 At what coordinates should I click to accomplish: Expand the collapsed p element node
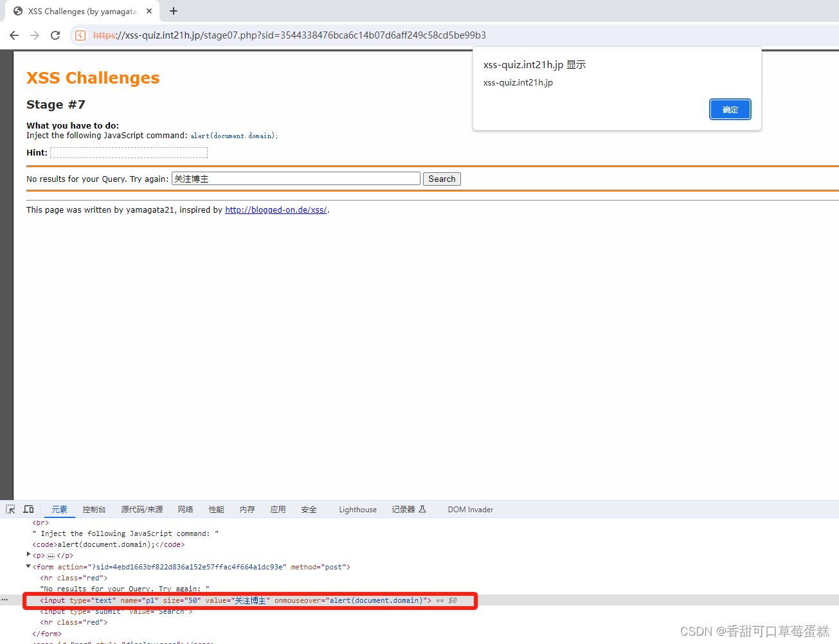tap(28, 555)
